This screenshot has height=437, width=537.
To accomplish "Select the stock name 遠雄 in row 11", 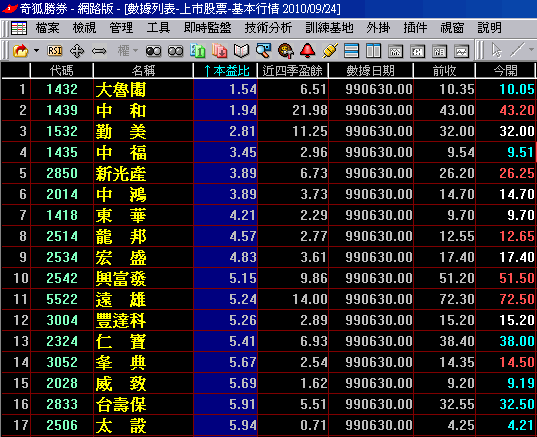I will click(x=121, y=299).
